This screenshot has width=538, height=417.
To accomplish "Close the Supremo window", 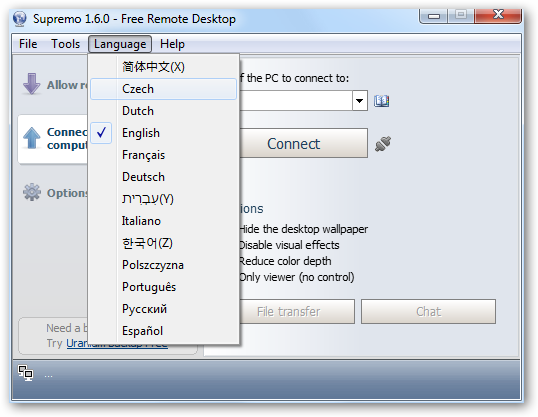I will [498, 15].
